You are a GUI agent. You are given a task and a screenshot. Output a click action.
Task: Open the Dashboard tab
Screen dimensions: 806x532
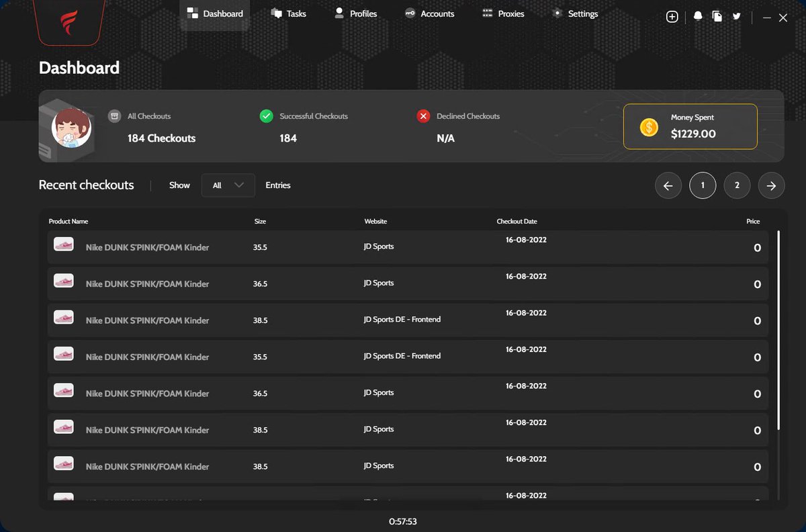[x=214, y=13]
